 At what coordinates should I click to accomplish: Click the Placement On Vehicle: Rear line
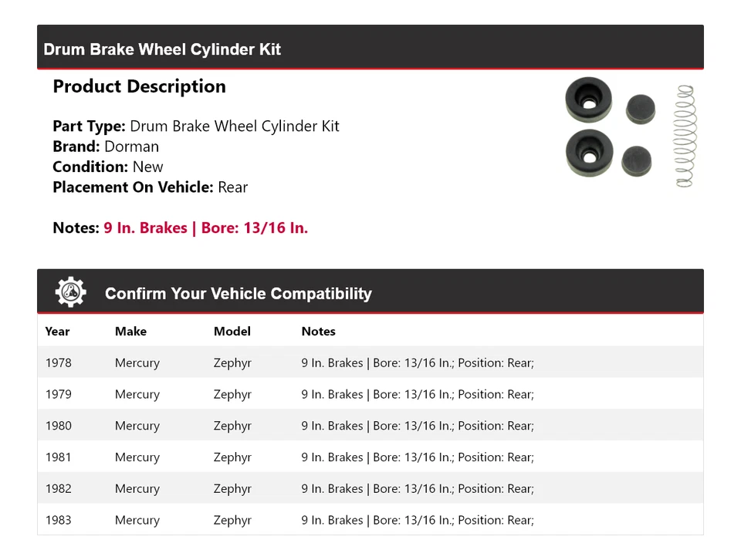pyautogui.click(x=150, y=187)
